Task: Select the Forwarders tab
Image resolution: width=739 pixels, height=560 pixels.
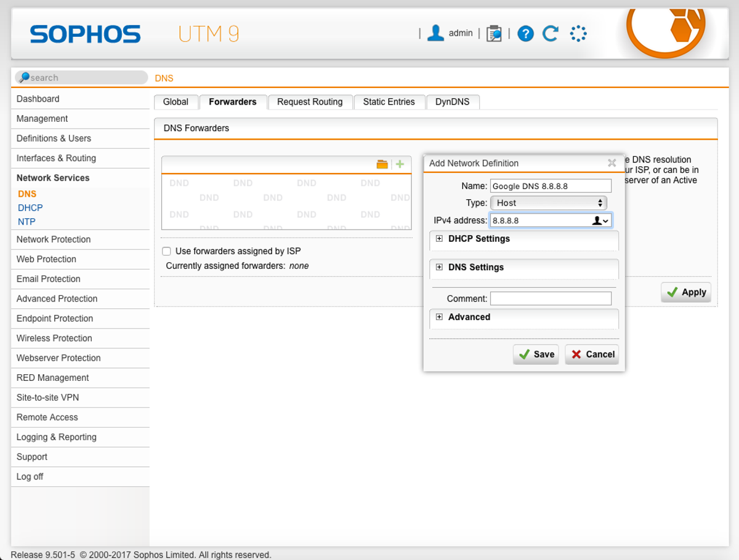Action: click(233, 102)
